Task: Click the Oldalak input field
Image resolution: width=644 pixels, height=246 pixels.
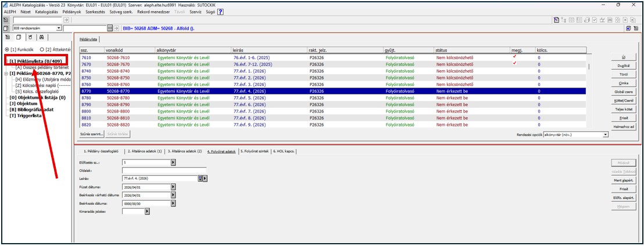Action: [x=164, y=170]
